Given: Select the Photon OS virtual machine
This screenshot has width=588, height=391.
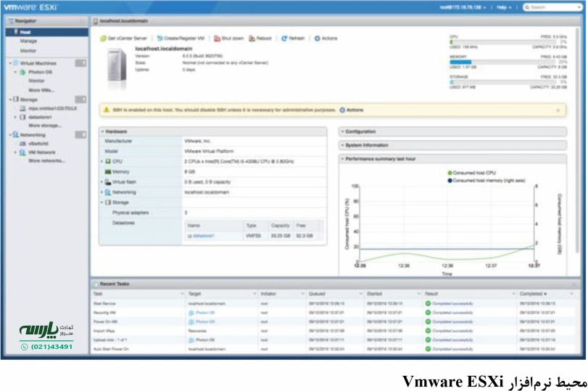Looking at the screenshot, I should [40, 72].
